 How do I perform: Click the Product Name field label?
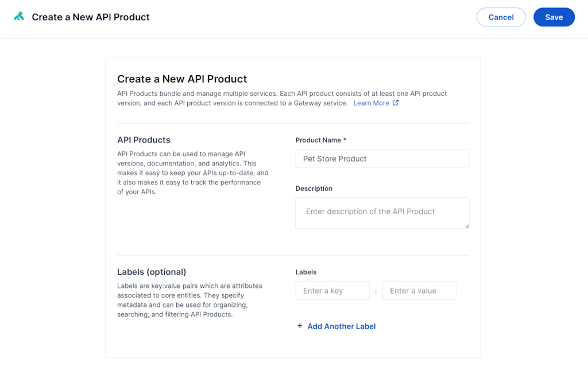click(320, 140)
